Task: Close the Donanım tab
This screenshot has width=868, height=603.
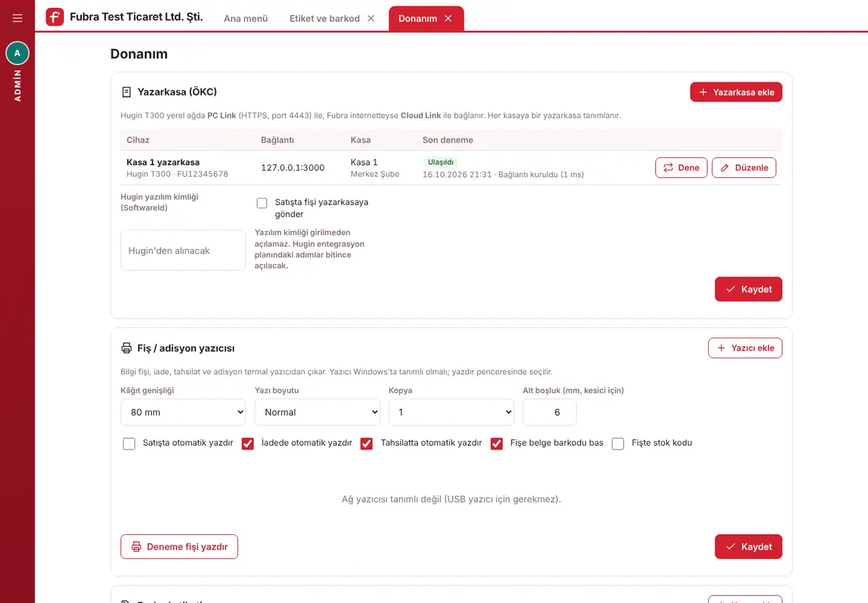Action: [x=448, y=18]
